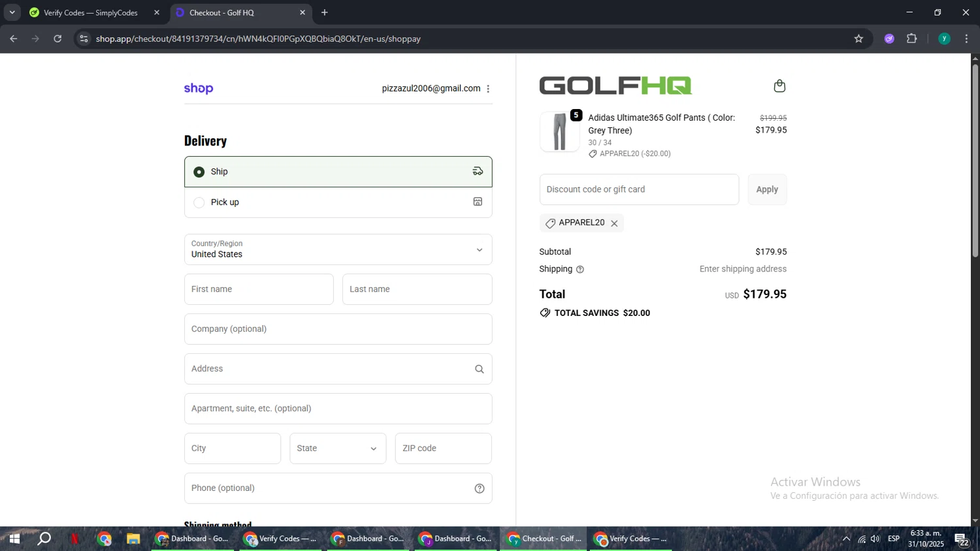Click the address search magnifier icon
Screen dimensions: 980x551
480,369
